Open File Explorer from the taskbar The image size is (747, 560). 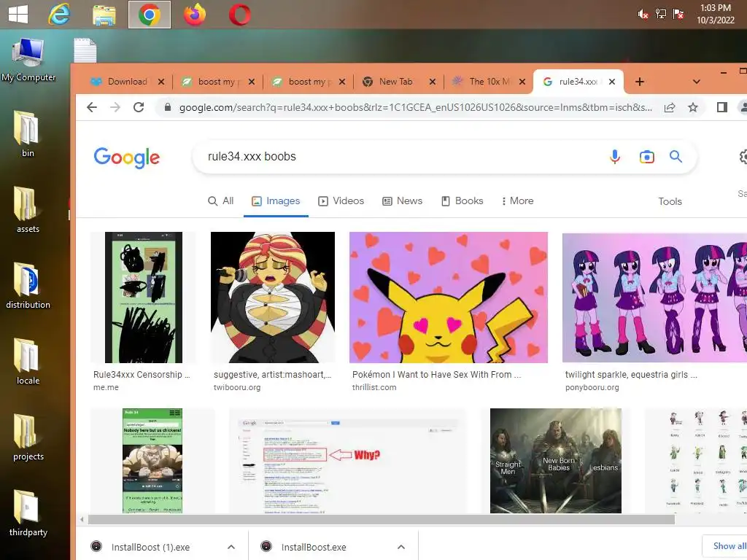[104, 15]
